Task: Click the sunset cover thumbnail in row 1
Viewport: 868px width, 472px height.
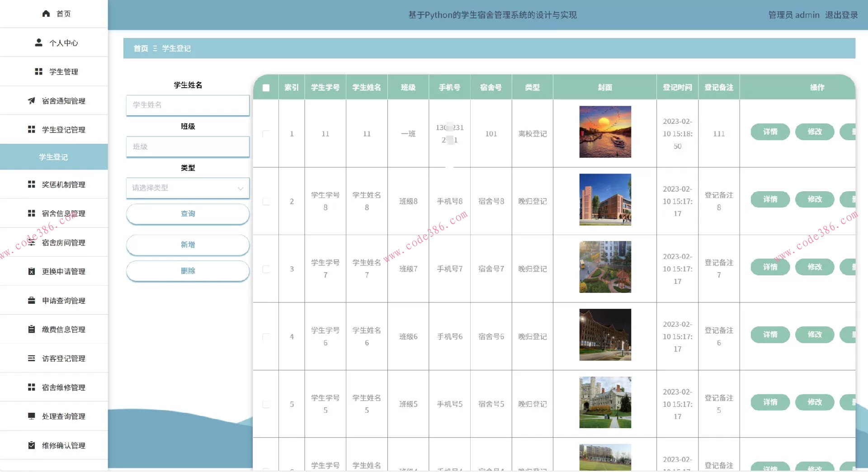Action: pyautogui.click(x=605, y=132)
